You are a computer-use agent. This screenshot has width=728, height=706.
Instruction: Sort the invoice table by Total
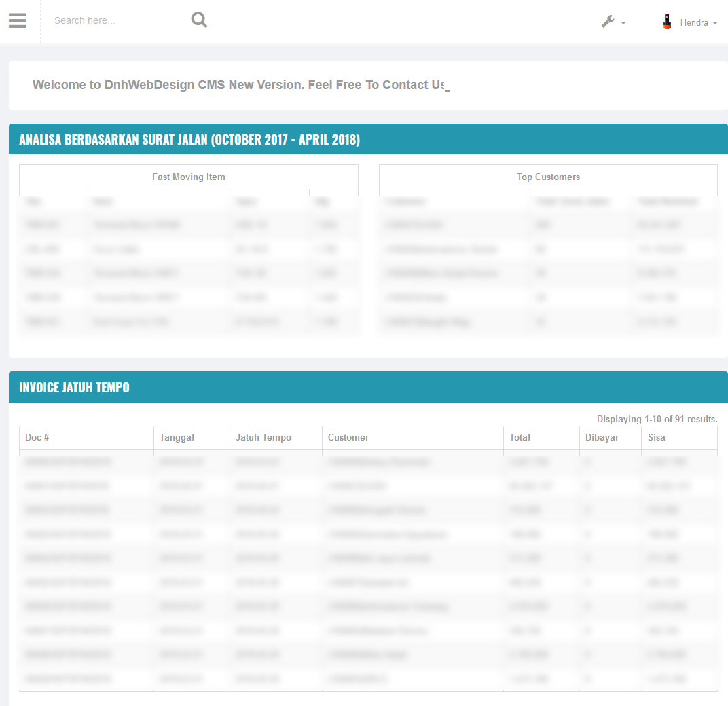[520, 438]
